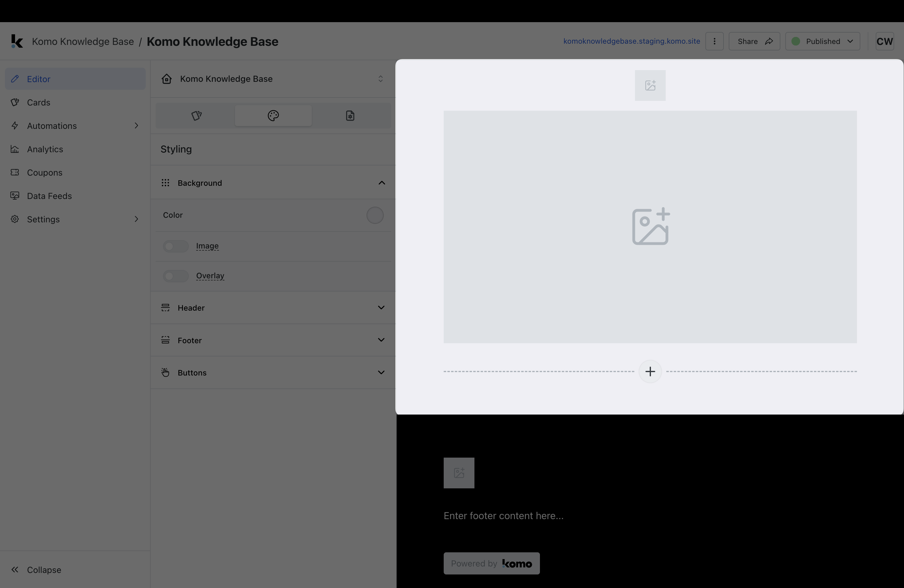Click the footer content text field
This screenshot has width=904, height=588.
(503, 516)
